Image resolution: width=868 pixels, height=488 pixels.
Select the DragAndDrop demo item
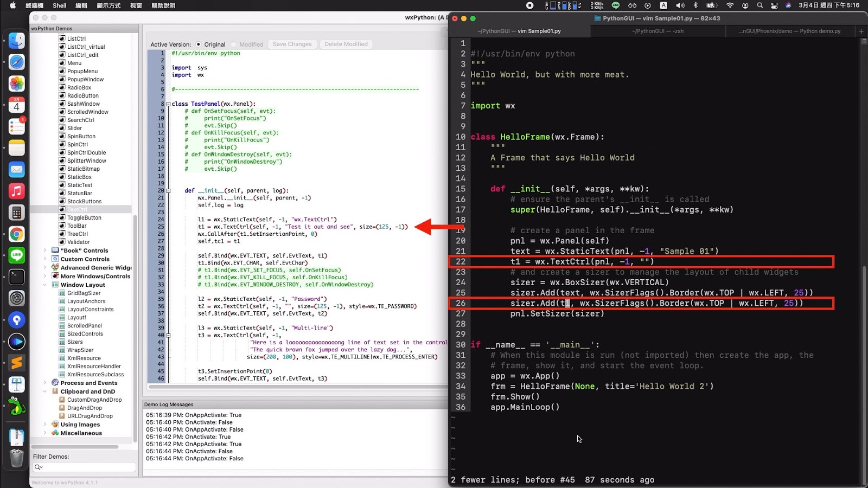point(85,408)
